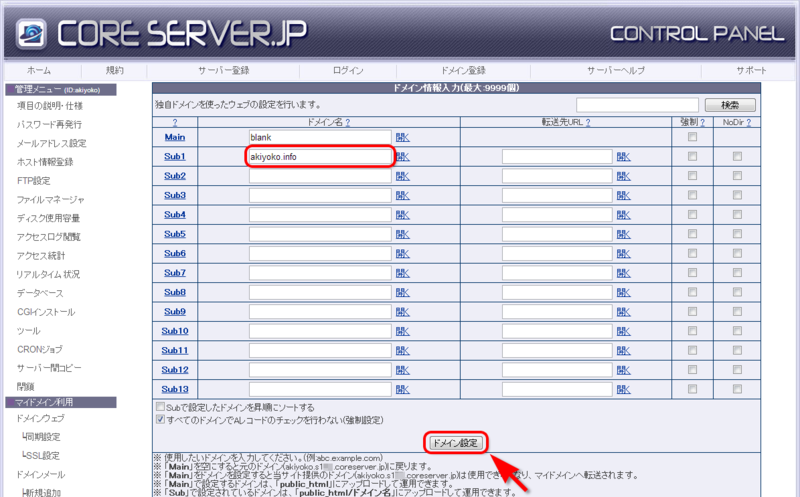Check the 強制 checkbox in Sub10 row
Image resolution: width=800 pixels, height=497 pixels.
(x=692, y=331)
